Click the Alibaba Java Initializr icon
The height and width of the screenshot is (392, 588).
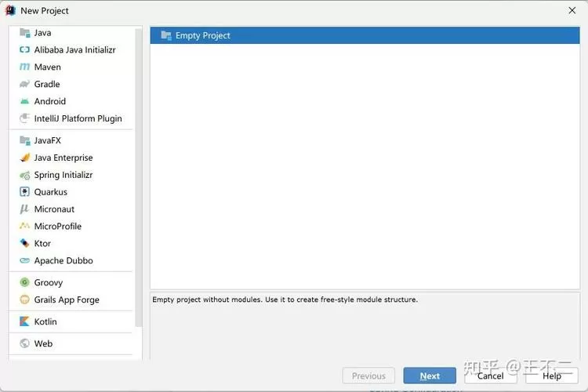click(25, 49)
